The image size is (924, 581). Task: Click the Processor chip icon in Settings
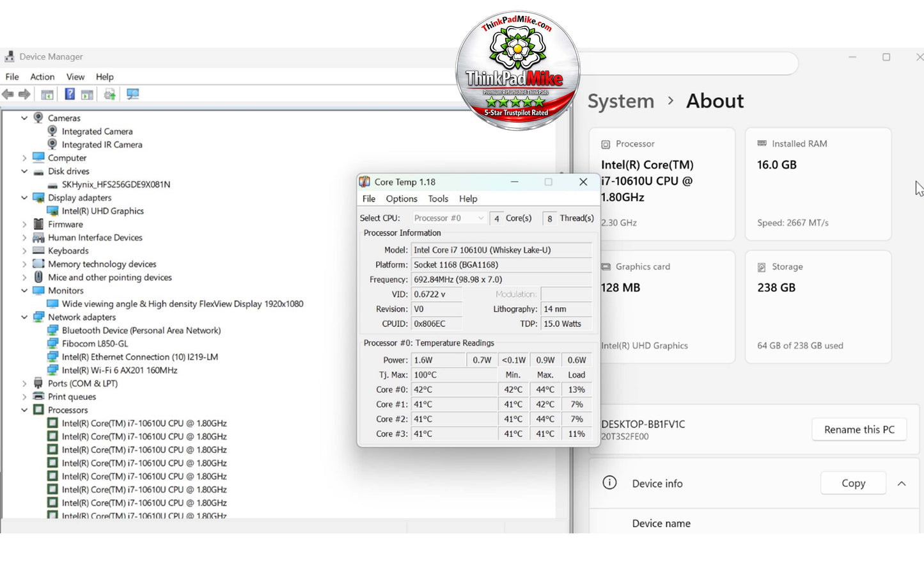pos(606,144)
